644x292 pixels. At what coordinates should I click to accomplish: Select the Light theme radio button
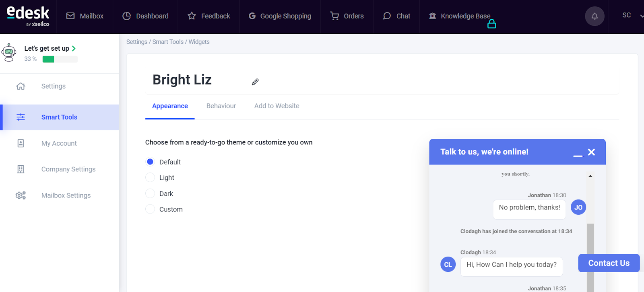(x=150, y=177)
